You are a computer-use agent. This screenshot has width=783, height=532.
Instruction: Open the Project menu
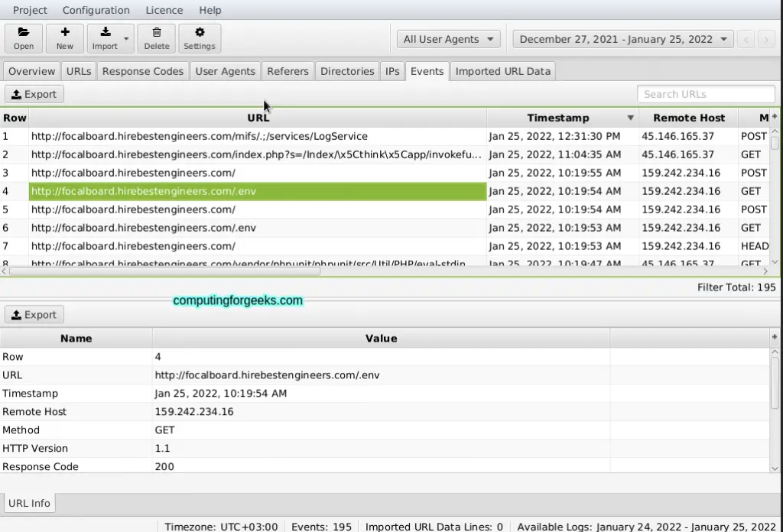[30, 10]
